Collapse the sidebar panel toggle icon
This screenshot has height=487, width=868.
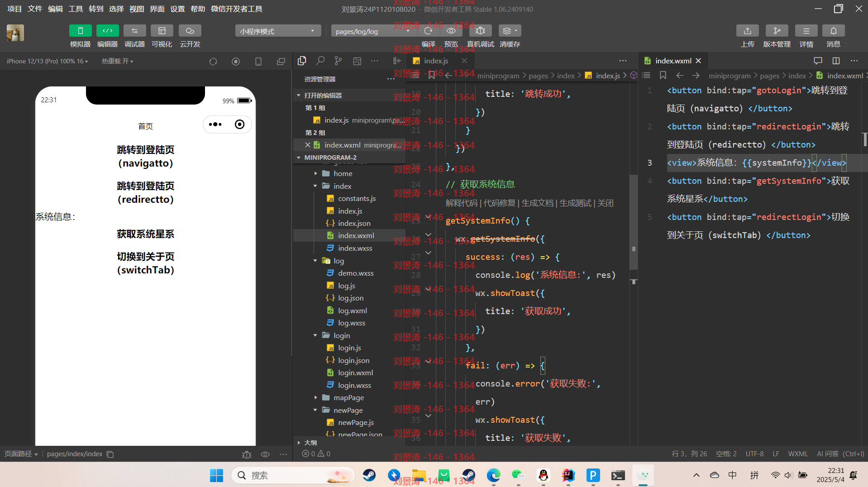point(397,61)
